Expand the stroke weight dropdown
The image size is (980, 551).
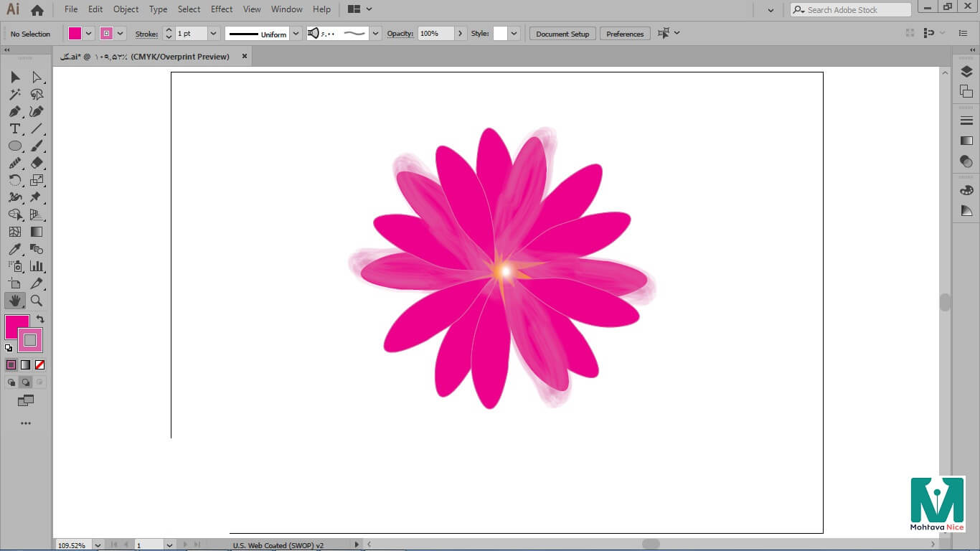point(213,34)
